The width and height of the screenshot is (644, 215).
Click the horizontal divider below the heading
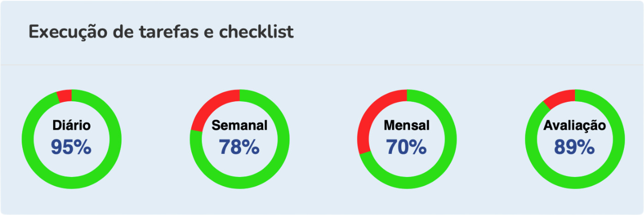(322, 65)
